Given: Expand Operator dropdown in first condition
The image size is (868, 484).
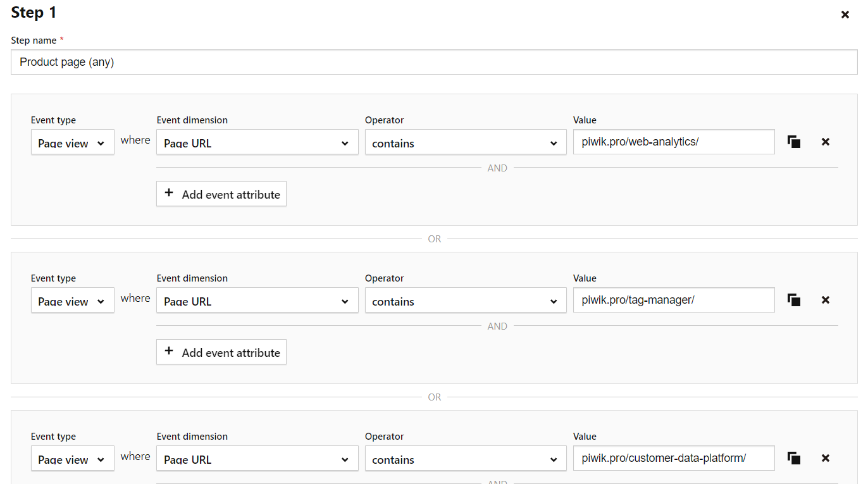Looking at the screenshot, I should [x=465, y=142].
